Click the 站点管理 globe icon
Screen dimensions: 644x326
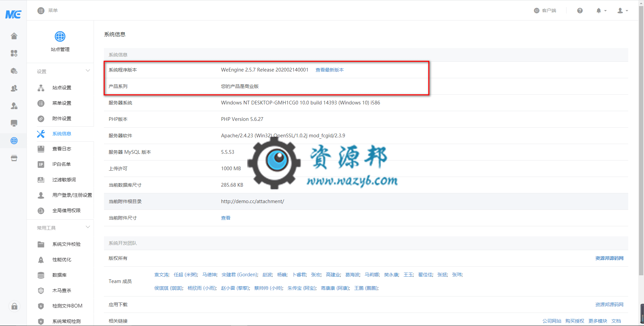60,36
